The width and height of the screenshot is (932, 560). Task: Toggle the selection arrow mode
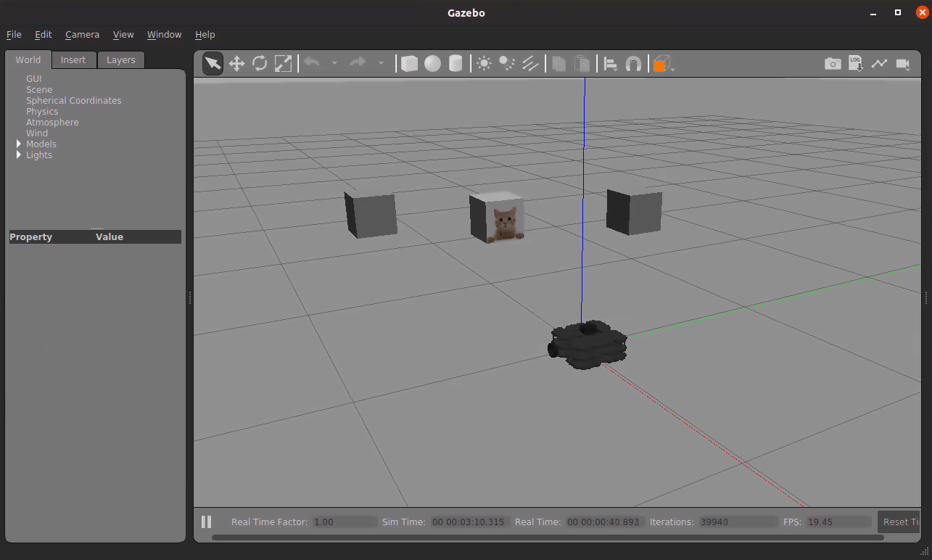click(212, 63)
